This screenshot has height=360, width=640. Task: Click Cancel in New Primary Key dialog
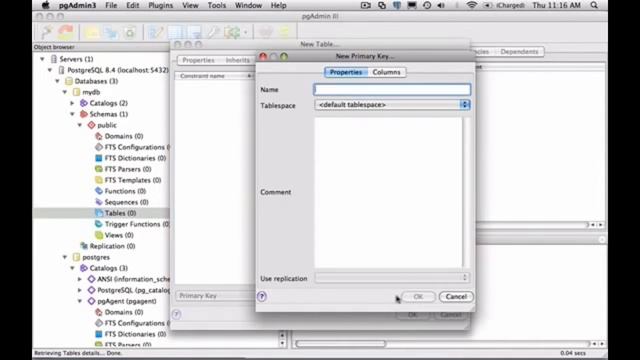click(x=456, y=297)
